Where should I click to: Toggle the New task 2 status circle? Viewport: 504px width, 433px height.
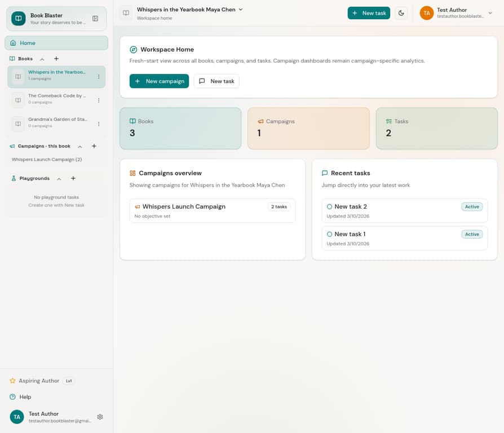329,207
